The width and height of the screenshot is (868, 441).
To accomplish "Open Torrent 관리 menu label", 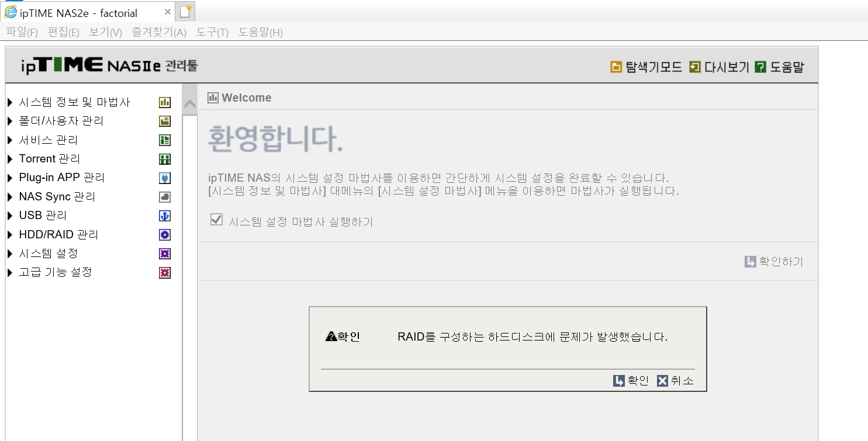I will (x=50, y=159).
